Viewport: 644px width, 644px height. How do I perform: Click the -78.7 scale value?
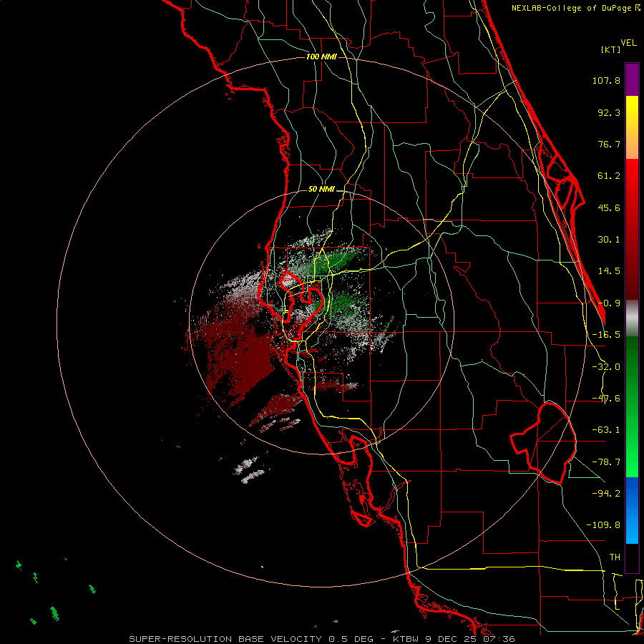[606, 462]
